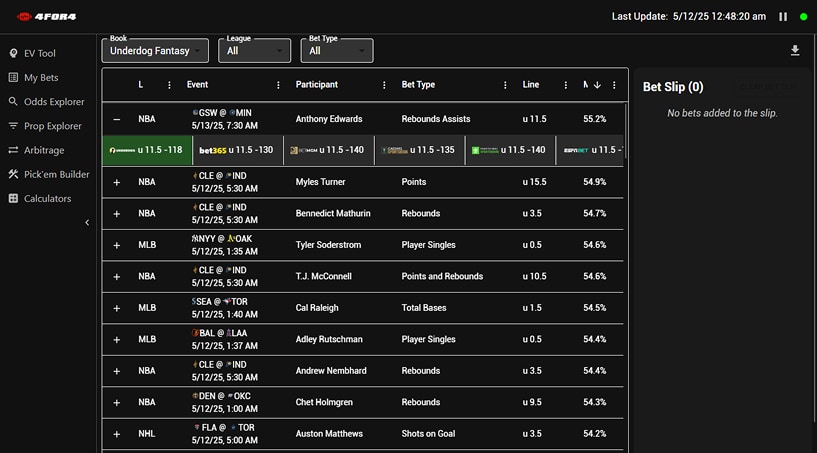
Task: Click FLA @ TOR event cell
Action: [225, 434]
